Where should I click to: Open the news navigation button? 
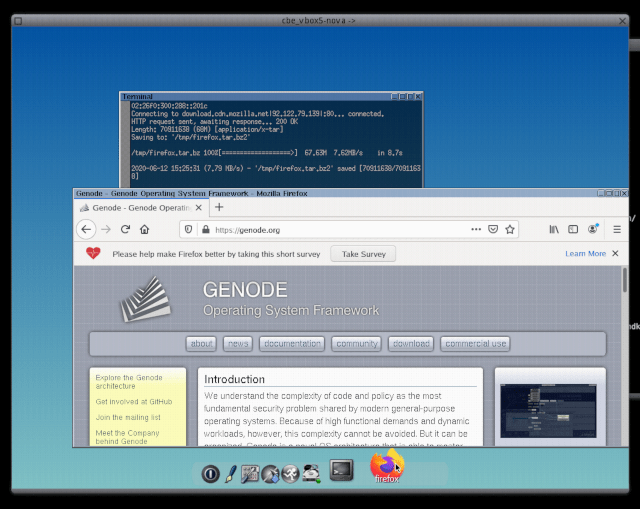[x=238, y=344]
